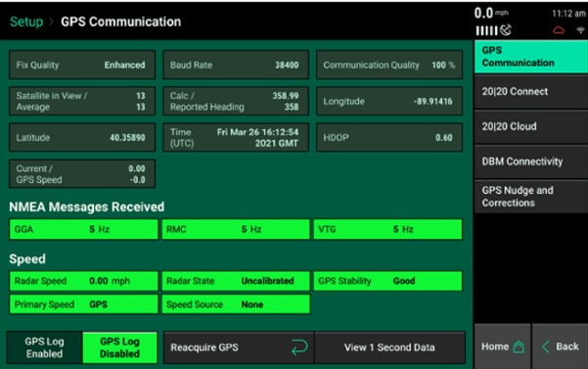Enable GPS logging with GPS Log Enabled
588x369 pixels.
click(44, 347)
